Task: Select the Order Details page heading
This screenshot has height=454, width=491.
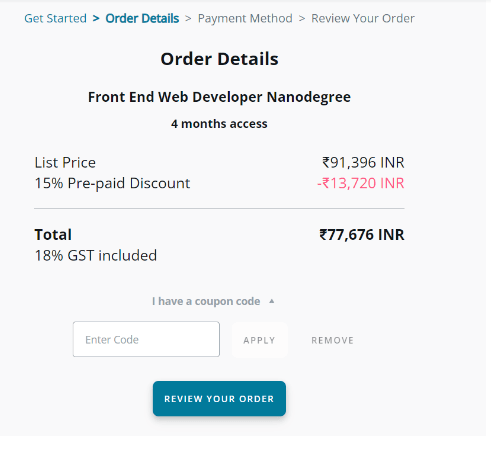Action: click(219, 59)
